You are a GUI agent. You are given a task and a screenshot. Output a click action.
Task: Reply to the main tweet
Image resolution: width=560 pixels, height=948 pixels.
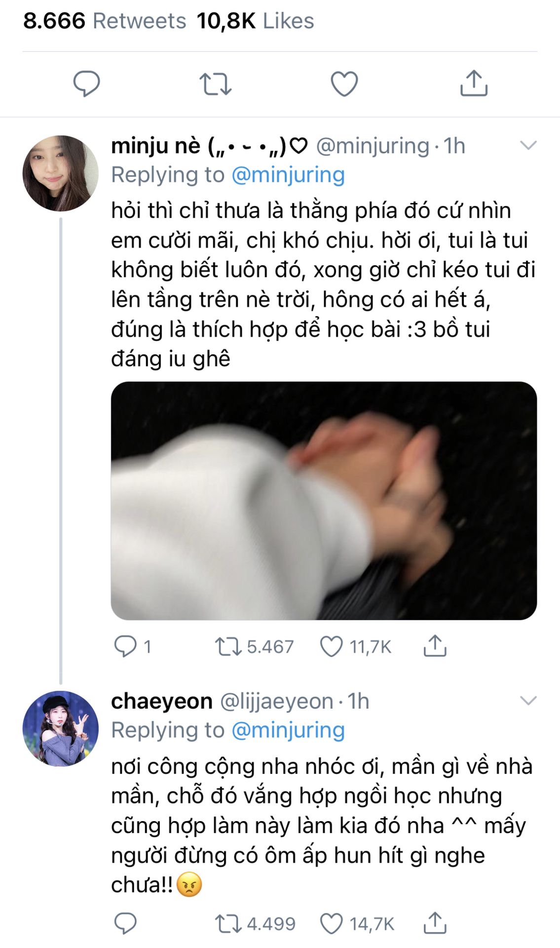(87, 83)
